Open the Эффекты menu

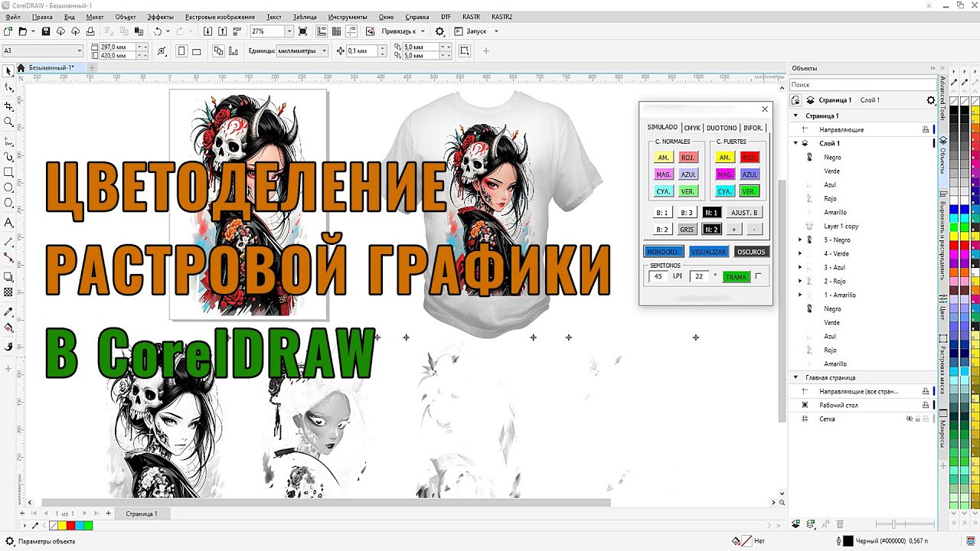tap(160, 17)
